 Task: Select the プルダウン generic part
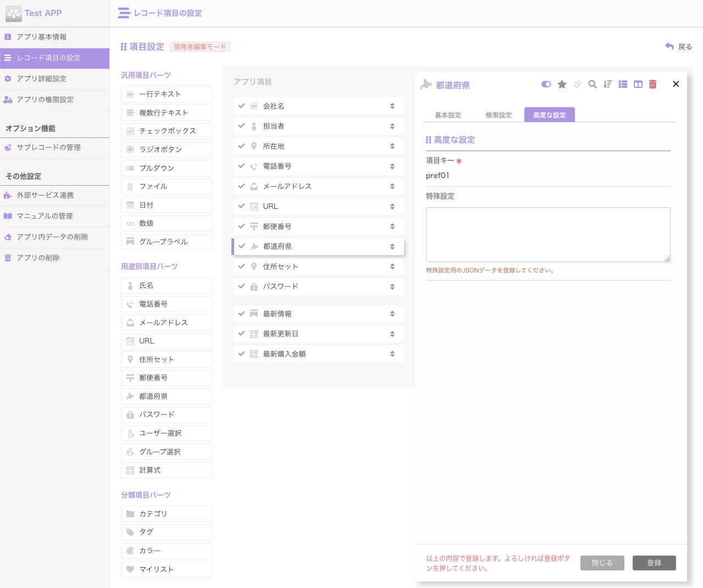(x=166, y=168)
